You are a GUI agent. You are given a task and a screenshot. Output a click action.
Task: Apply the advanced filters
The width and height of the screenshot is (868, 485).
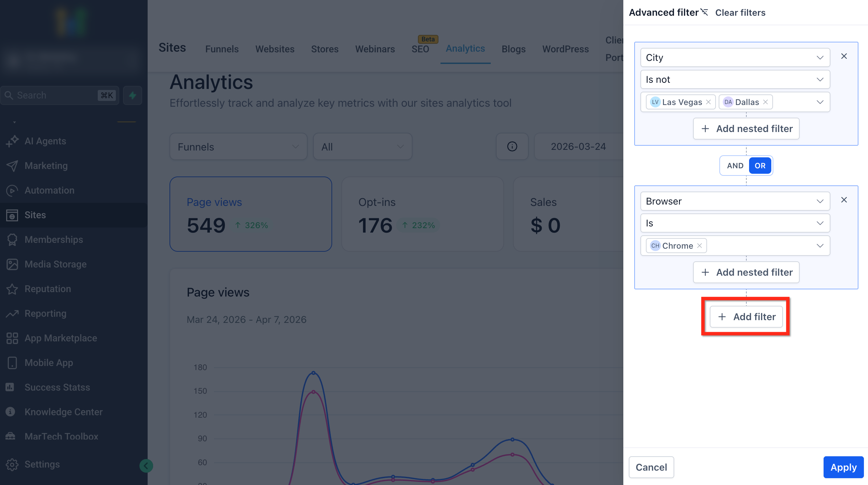843,467
